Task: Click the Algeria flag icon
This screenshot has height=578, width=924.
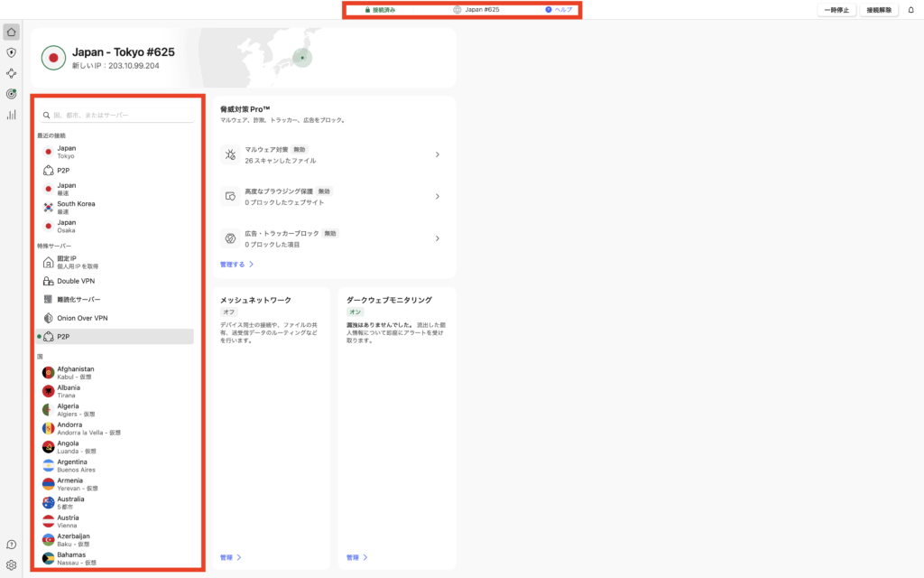Action: [49, 410]
